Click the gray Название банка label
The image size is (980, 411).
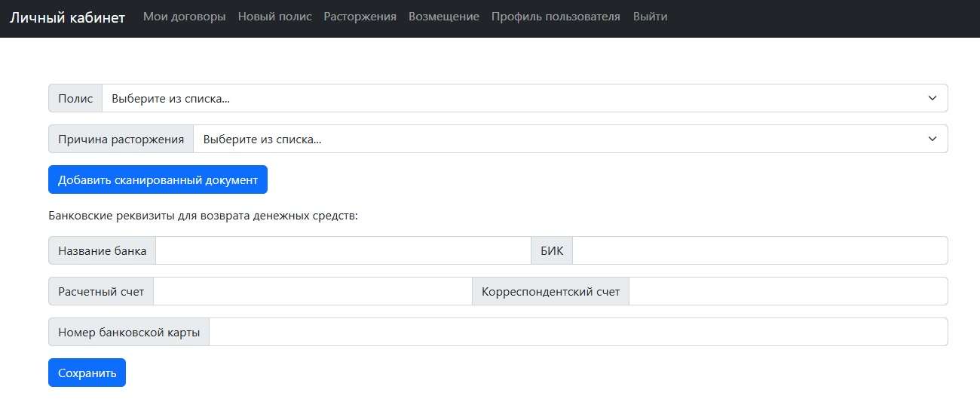[103, 250]
